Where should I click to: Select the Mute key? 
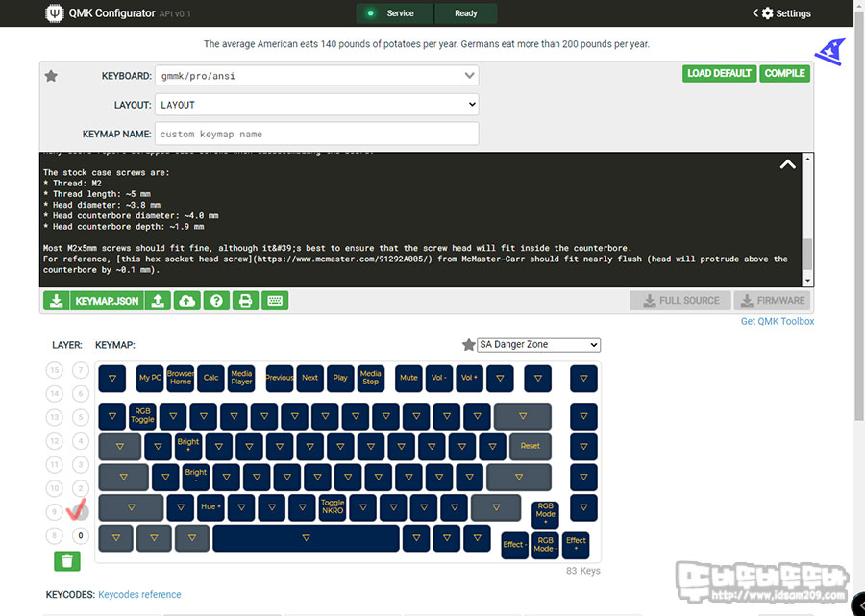pyautogui.click(x=408, y=379)
